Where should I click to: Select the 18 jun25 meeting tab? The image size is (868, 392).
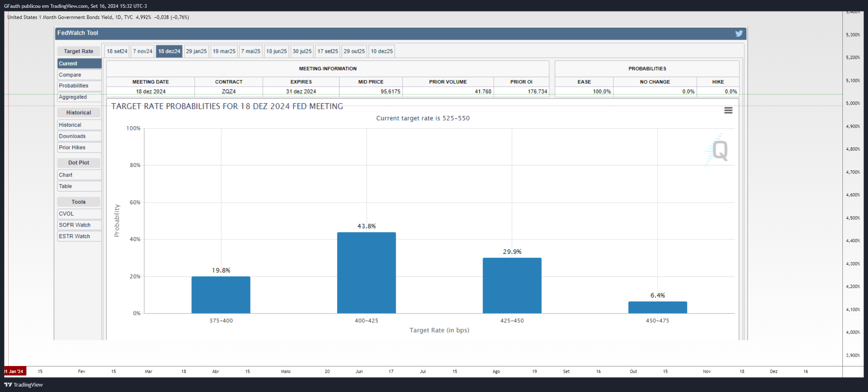(x=276, y=51)
